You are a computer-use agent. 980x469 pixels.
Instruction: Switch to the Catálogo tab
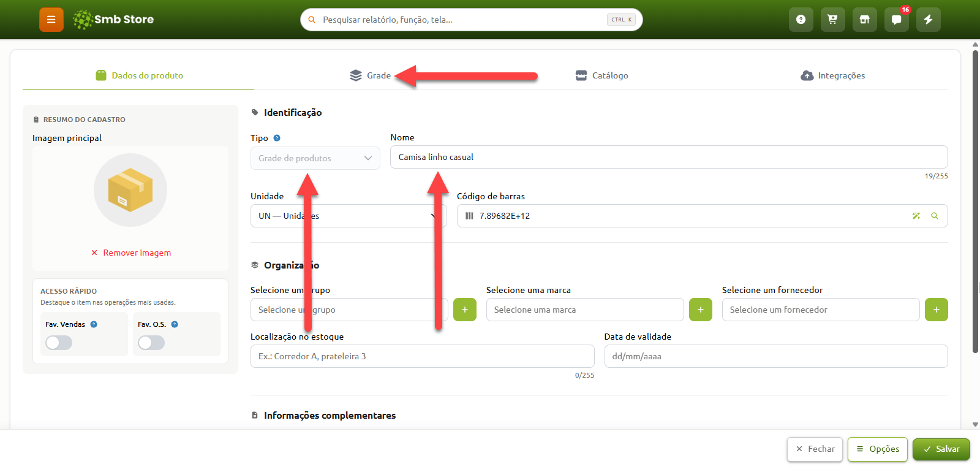click(601, 75)
